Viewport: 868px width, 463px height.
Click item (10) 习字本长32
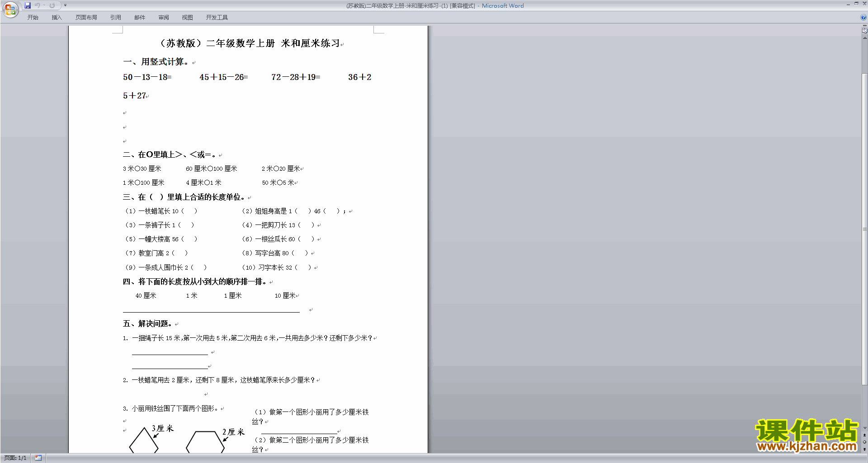277,267
